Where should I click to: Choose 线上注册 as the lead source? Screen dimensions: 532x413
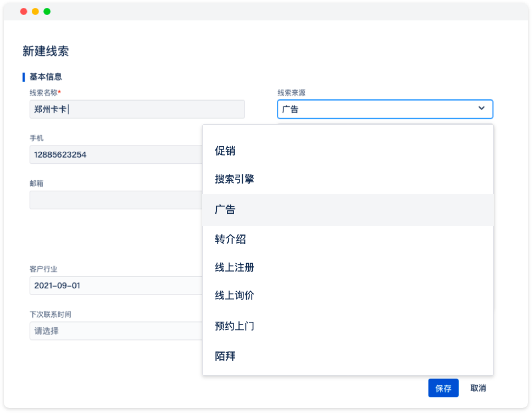point(235,268)
